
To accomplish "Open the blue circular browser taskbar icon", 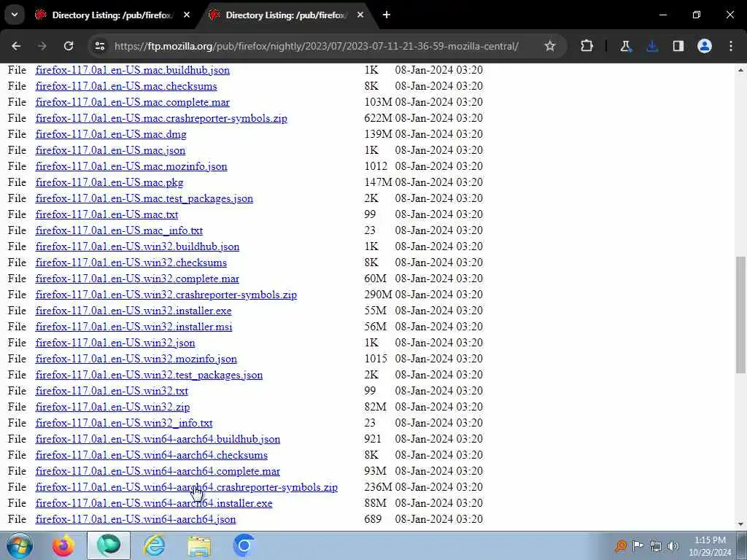I will (x=244, y=545).
